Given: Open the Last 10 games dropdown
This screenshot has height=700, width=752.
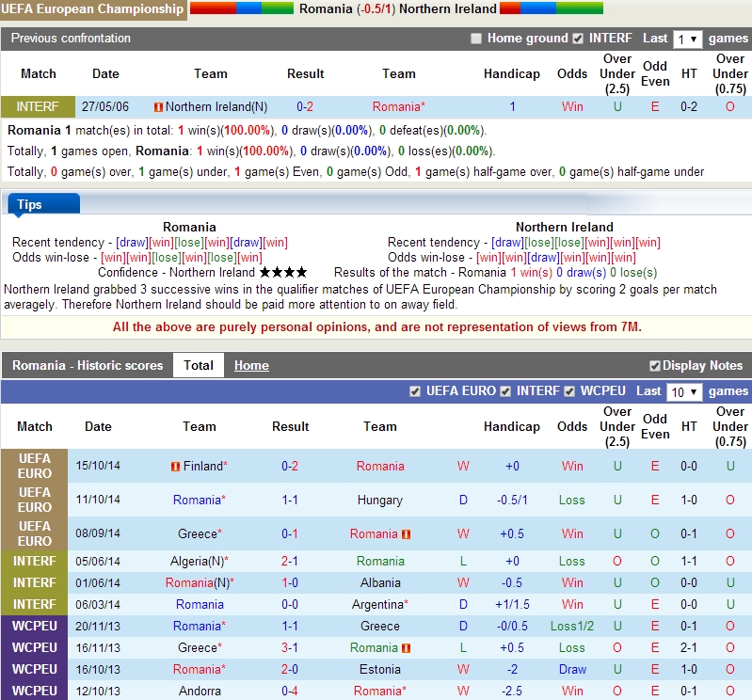Looking at the screenshot, I should (683, 391).
